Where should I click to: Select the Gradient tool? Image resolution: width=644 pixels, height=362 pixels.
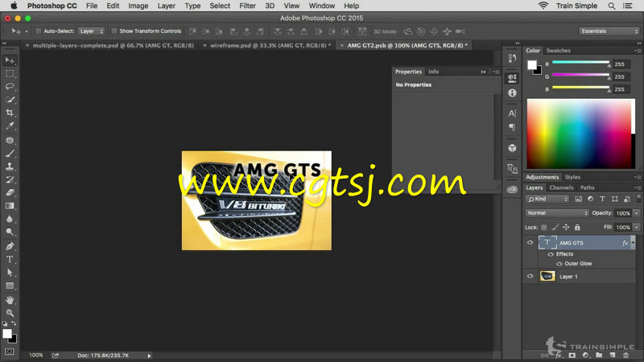[x=10, y=206]
